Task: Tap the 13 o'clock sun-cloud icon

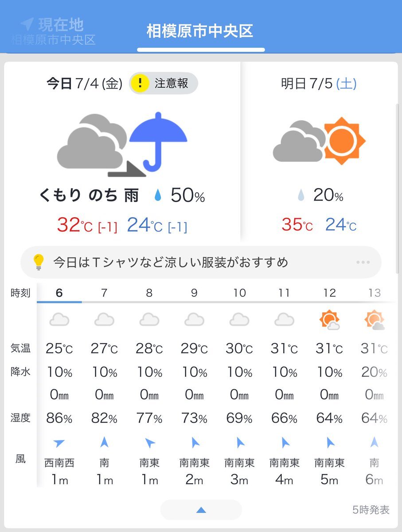Action: coord(375,320)
